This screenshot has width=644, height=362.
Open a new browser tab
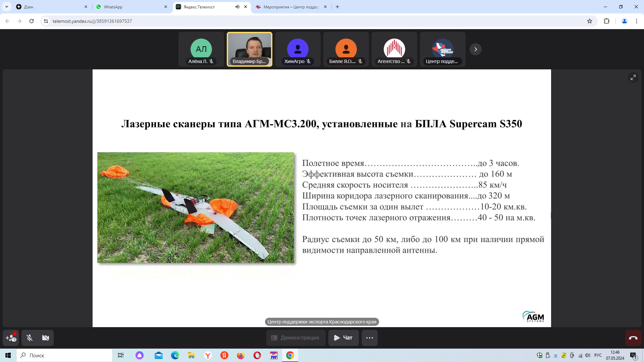point(337,7)
